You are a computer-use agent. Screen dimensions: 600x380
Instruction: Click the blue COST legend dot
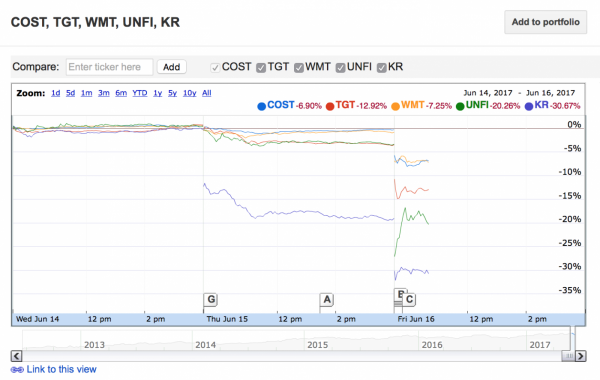click(262, 106)
